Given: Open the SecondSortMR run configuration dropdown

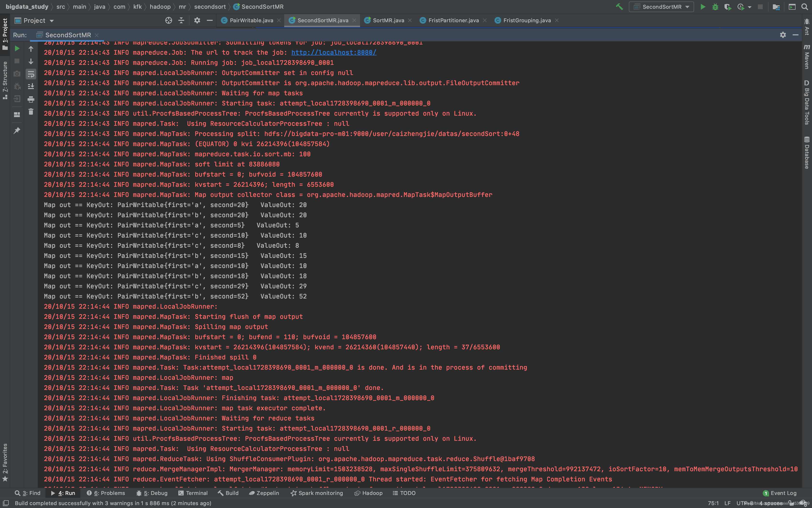Looking at the screenshot, I should point(661,7).
